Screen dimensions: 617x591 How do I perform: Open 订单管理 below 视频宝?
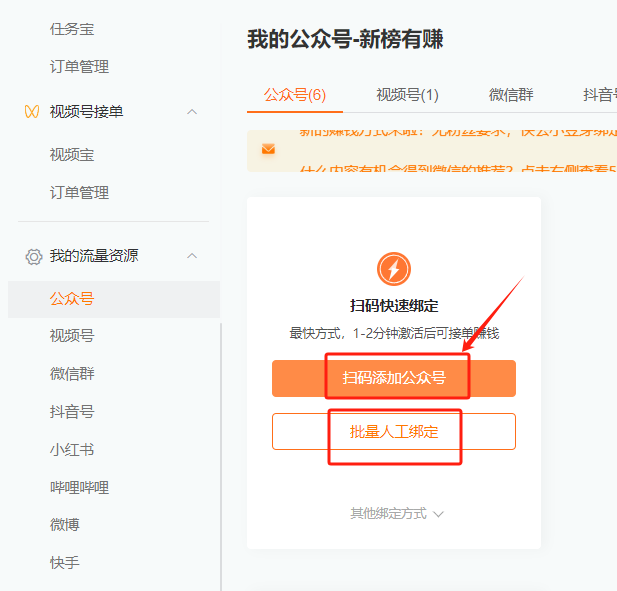[x=79, y=192]
